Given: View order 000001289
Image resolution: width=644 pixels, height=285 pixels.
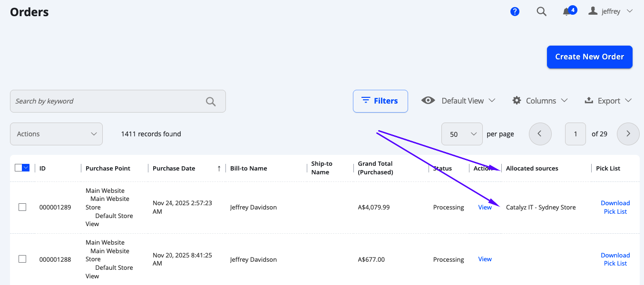Looking at the screenshot, I should pos(485,207).
